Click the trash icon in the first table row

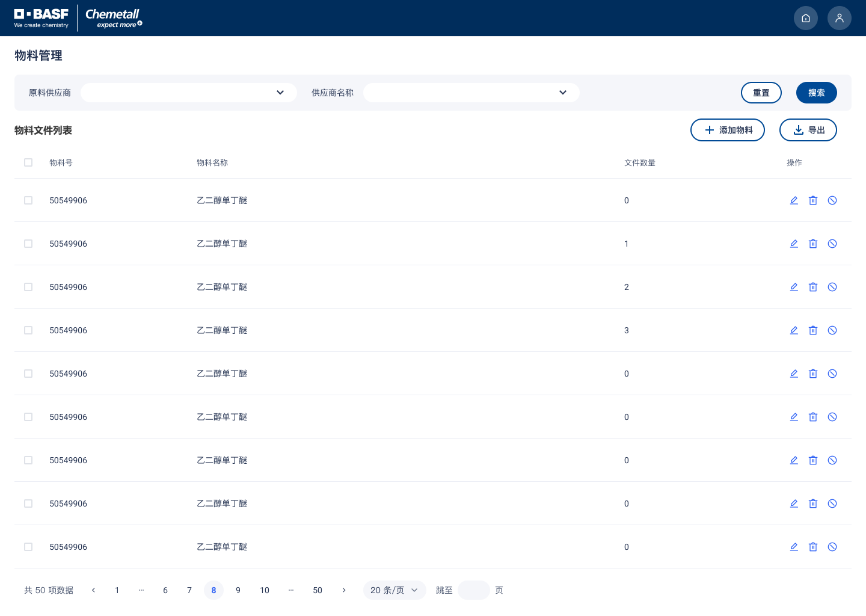tap(813, 200)
